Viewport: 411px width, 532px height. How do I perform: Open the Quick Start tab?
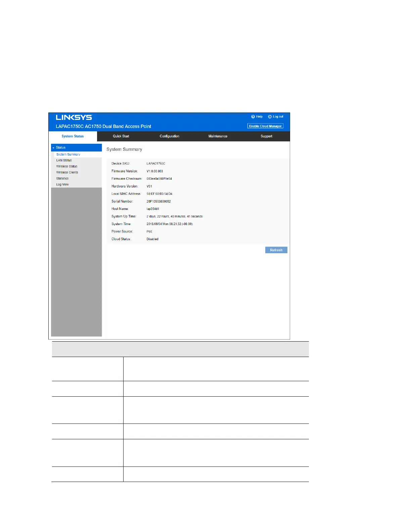[121, 136]
